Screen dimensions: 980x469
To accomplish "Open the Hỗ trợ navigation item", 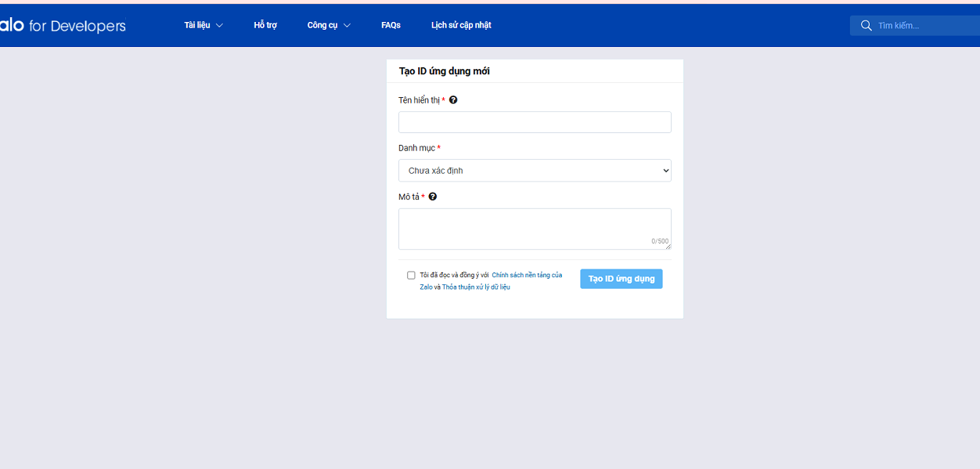I will point(265,25).
